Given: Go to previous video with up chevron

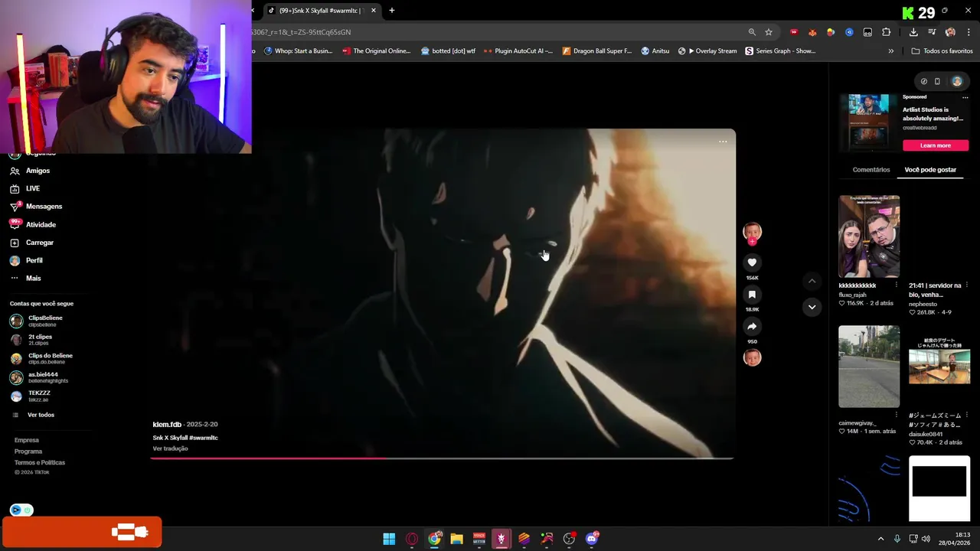Looking at the screenshot, I should pos(812,281).
